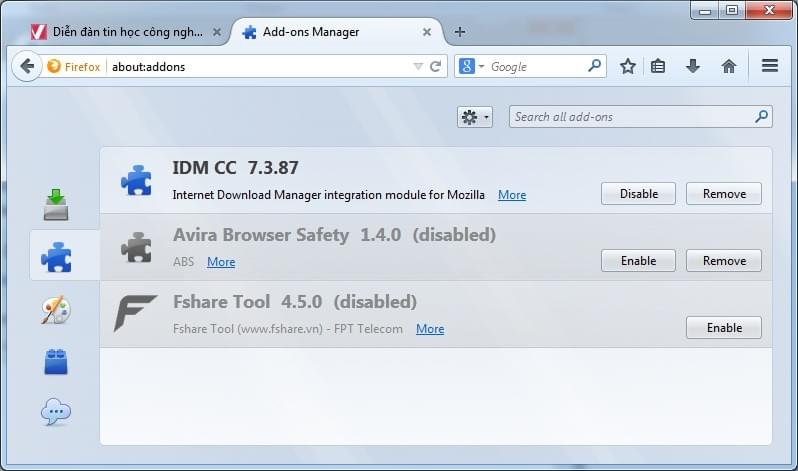Click the Fshare Tool FPT Telecom description
798x471 pixels.
click(x=288, y=329)
